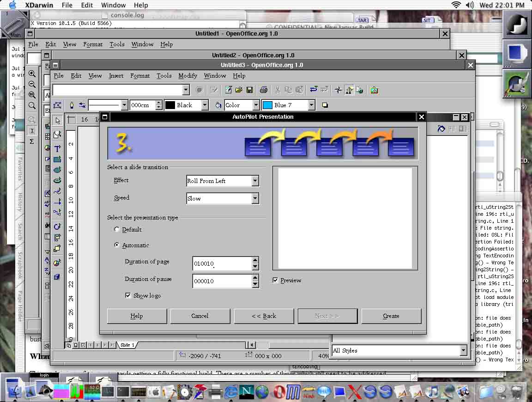This screenshot has height=402, width=532.
Task: Click the Sum sigma icon in Untitled1
Action: click(32, 141)
